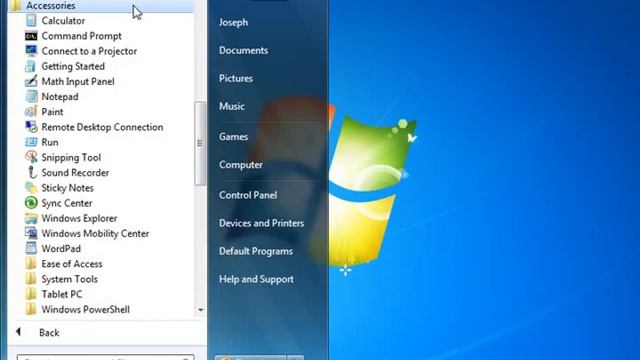
Task: Click the Sound Recorder microphone icon
Action: [x=31, y=172]
